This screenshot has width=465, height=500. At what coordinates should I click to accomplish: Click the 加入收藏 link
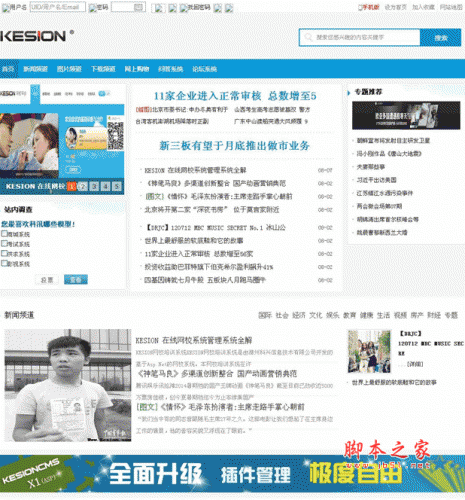tap(423, 7)
